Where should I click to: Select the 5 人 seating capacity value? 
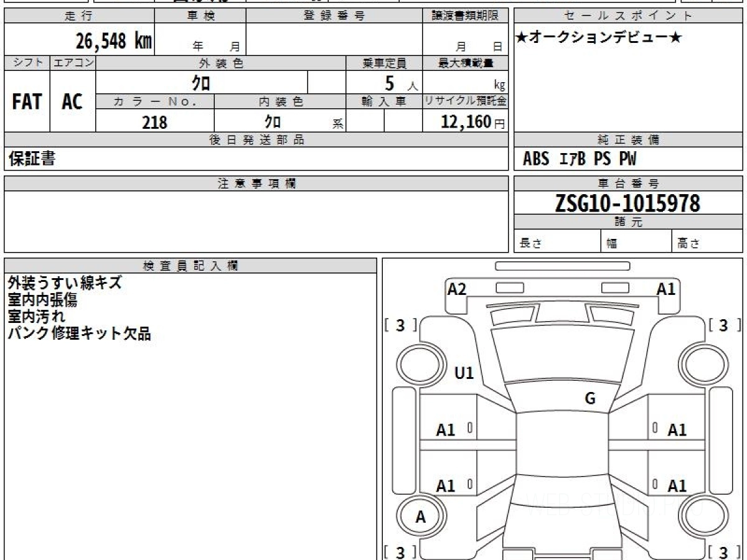point(401,83)
